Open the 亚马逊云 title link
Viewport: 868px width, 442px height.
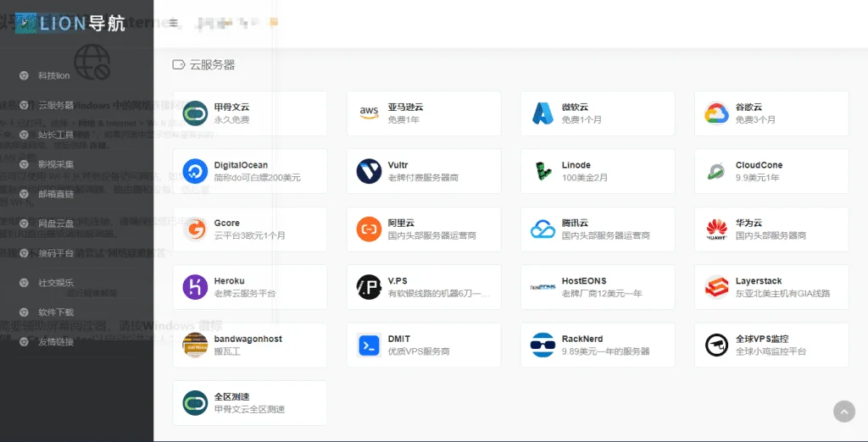tap(406, 107)
